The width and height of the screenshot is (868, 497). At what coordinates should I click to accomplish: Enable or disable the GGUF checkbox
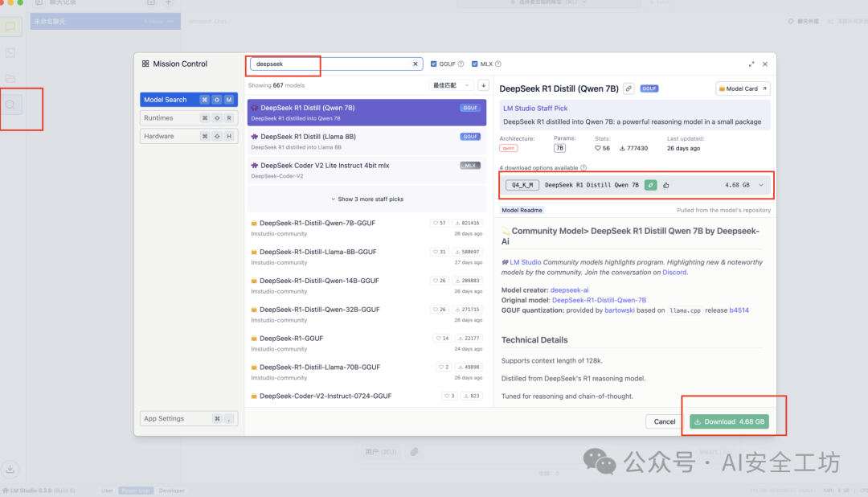(433, 64)
